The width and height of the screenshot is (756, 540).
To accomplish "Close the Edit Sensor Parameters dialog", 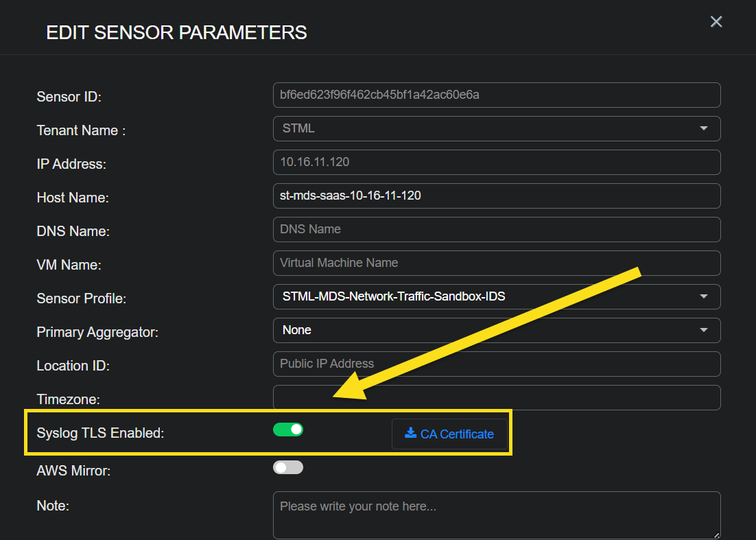I will pyautogui.click(x=716, y=22).
